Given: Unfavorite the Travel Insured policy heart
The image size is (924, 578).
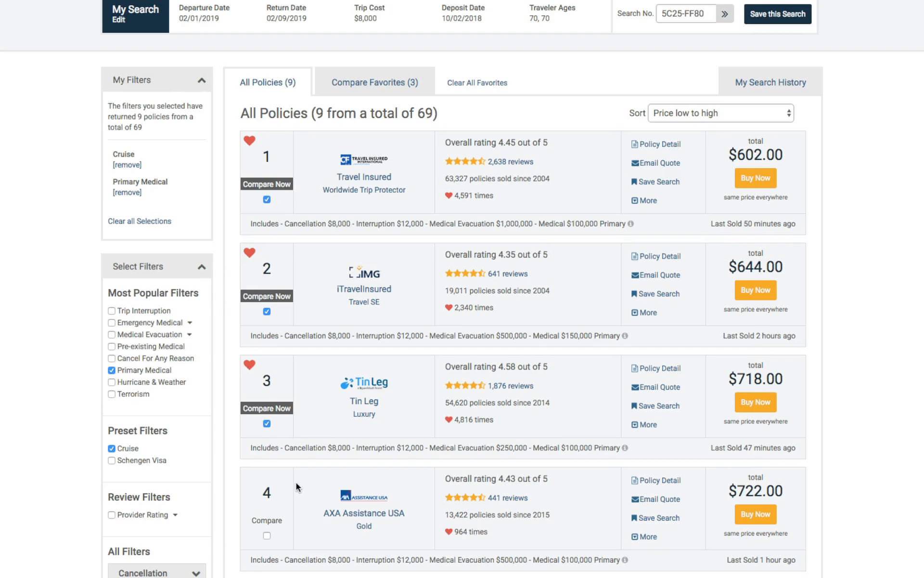Looking at the screenshot, I should [x=249, y=141].
